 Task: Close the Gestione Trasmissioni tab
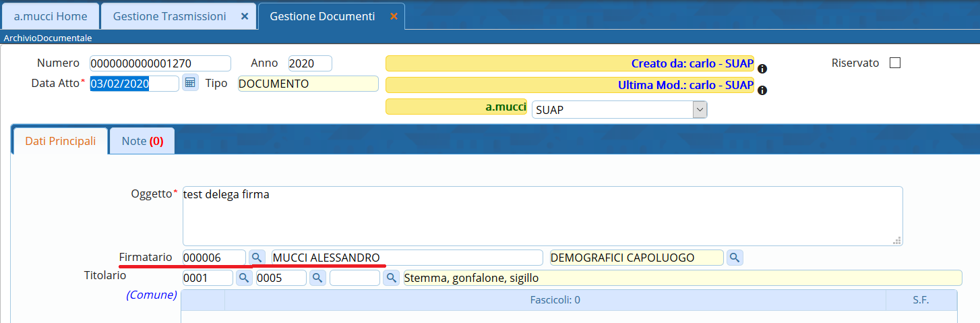click(245, 16)
